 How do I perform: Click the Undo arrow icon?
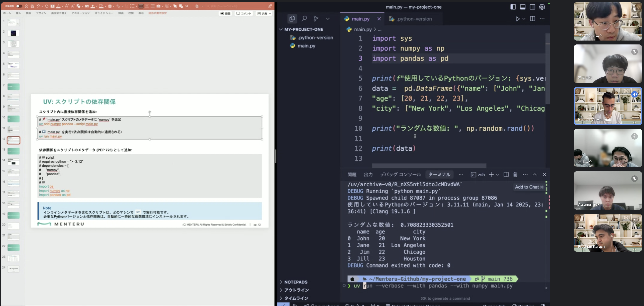click(x=38, y=6)
